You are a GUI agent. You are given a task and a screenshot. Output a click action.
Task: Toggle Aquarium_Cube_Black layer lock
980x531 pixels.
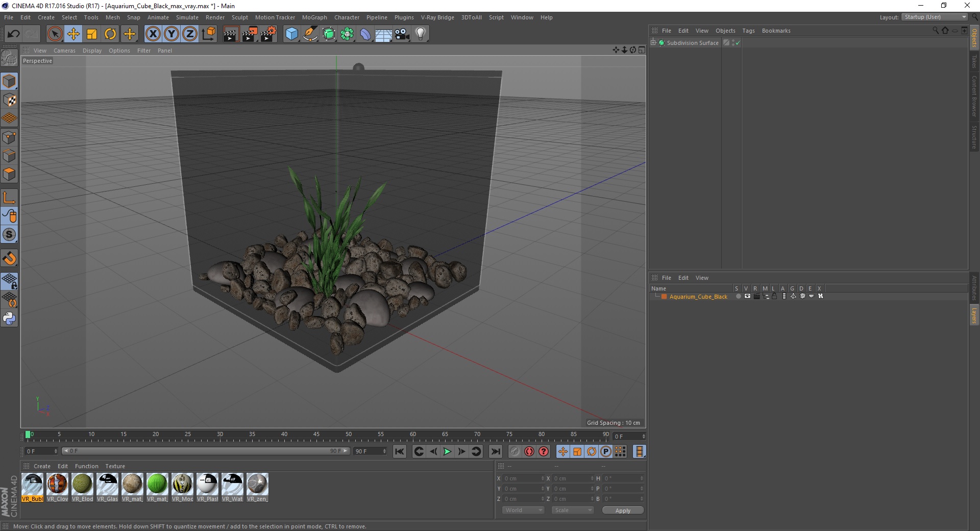[x=774, y=296]
